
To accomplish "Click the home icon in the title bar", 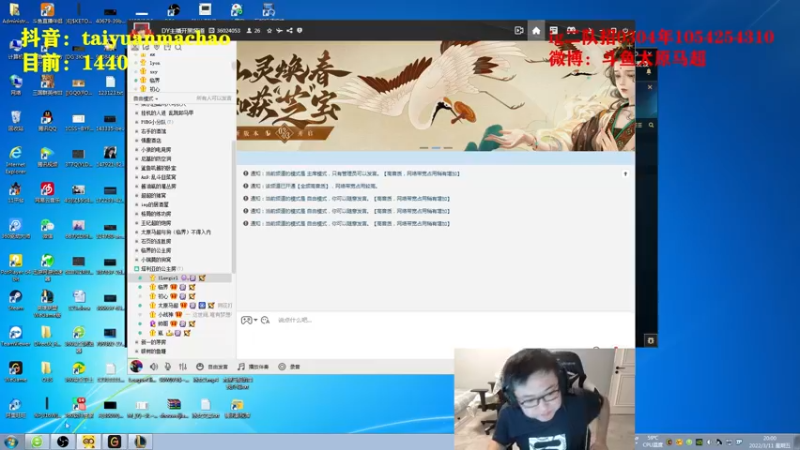I will (x=536, y=31).
